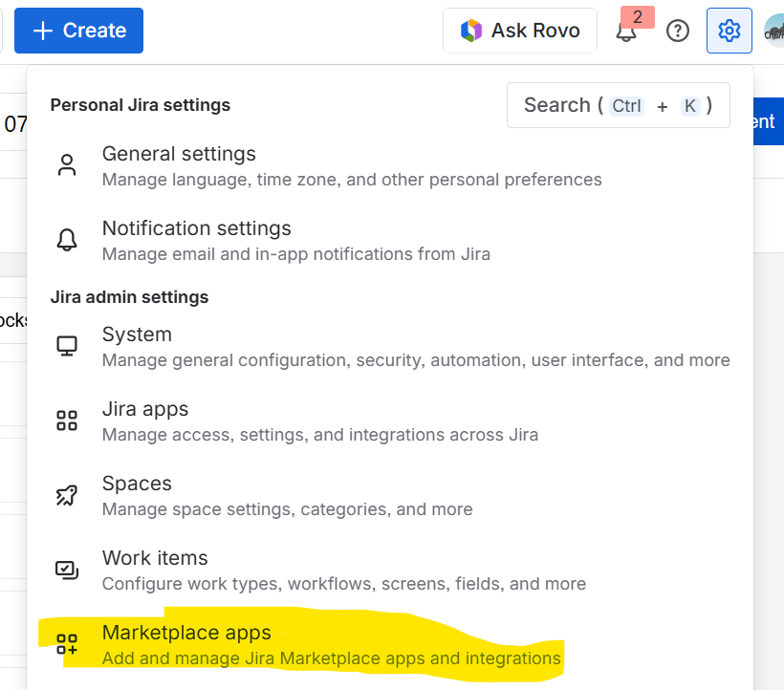Click the 'Jira admin settings' heading
Image resolution: width=784 pixels, height=690 pixels.
(x=129, y=297)
